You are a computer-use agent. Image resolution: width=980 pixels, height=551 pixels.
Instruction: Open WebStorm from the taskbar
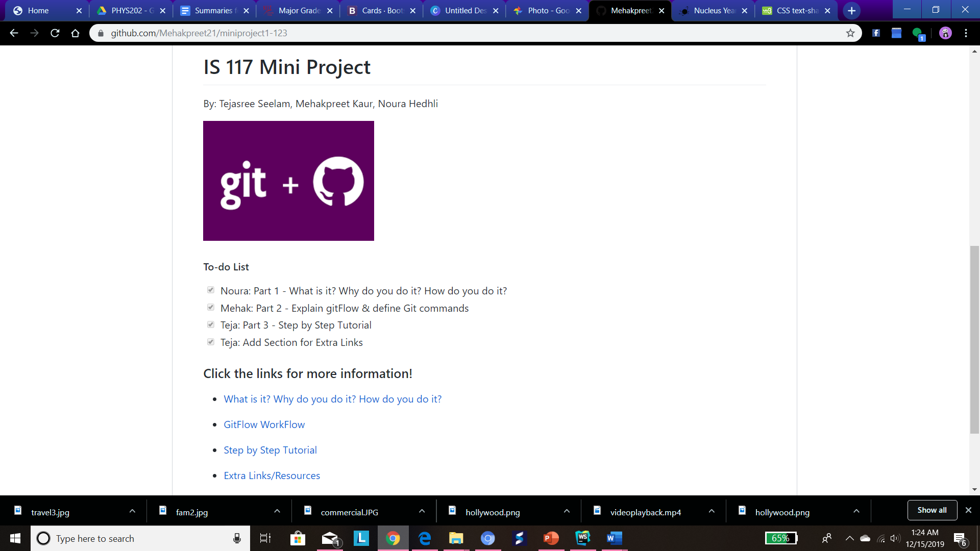click(582, 538)
